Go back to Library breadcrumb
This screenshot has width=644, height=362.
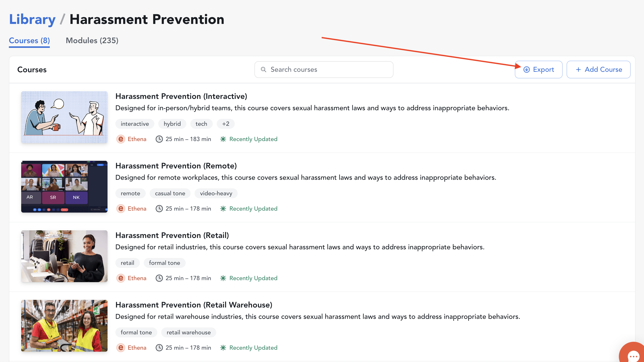click(x=32, y=19)
